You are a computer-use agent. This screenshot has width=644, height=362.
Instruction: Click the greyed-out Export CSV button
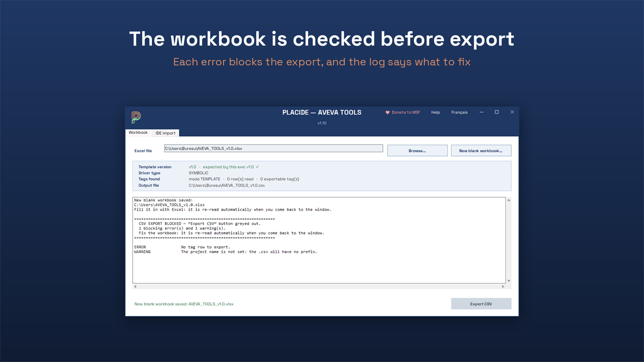[x=481, y=304]
